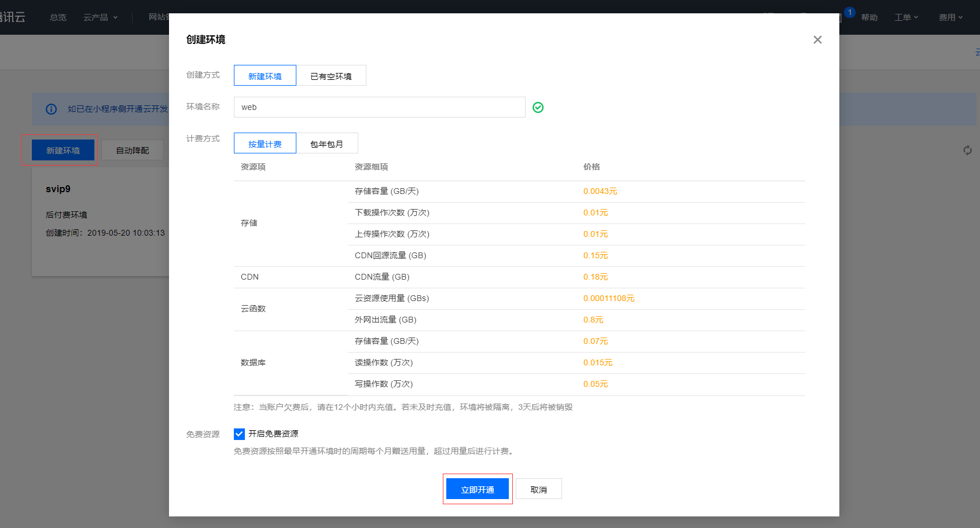This screenshot has height=528, width=980.
Task: Click the 立即开通 confirm button
Action: pos(478,489)
